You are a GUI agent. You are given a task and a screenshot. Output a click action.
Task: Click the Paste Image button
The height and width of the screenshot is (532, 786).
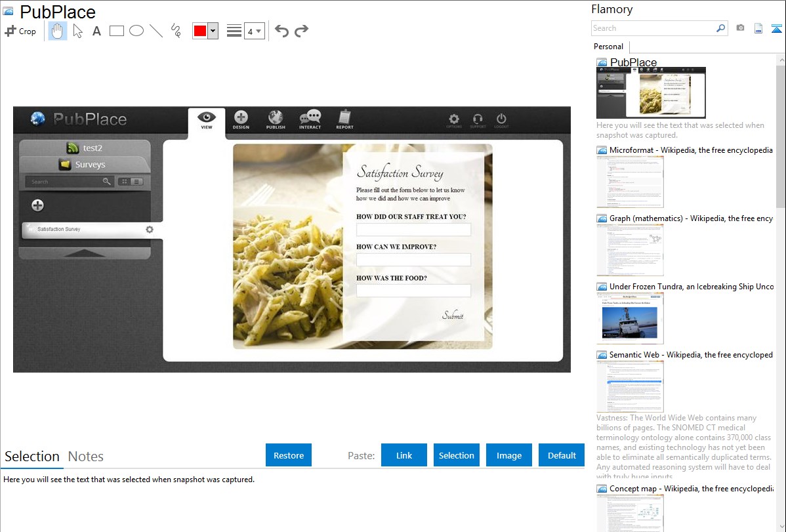[509, 455]
